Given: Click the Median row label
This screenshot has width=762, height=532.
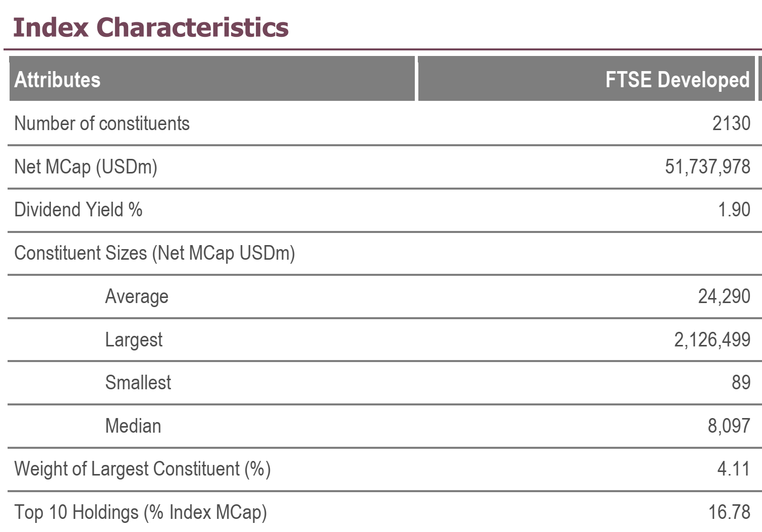Looking at the screenshot, I should (133, 426).
